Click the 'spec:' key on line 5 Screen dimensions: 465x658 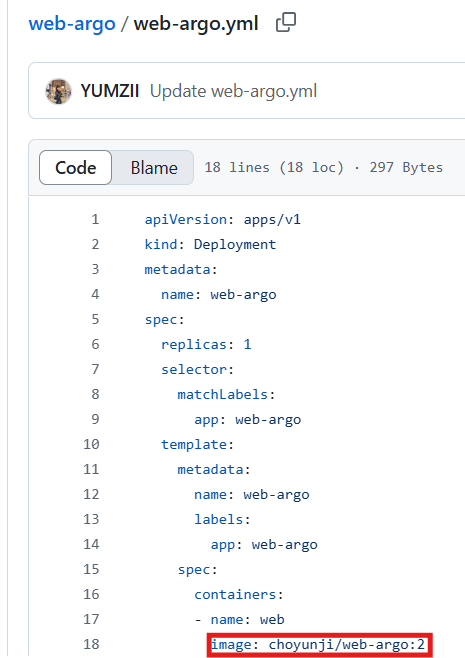tap(165, 320)
